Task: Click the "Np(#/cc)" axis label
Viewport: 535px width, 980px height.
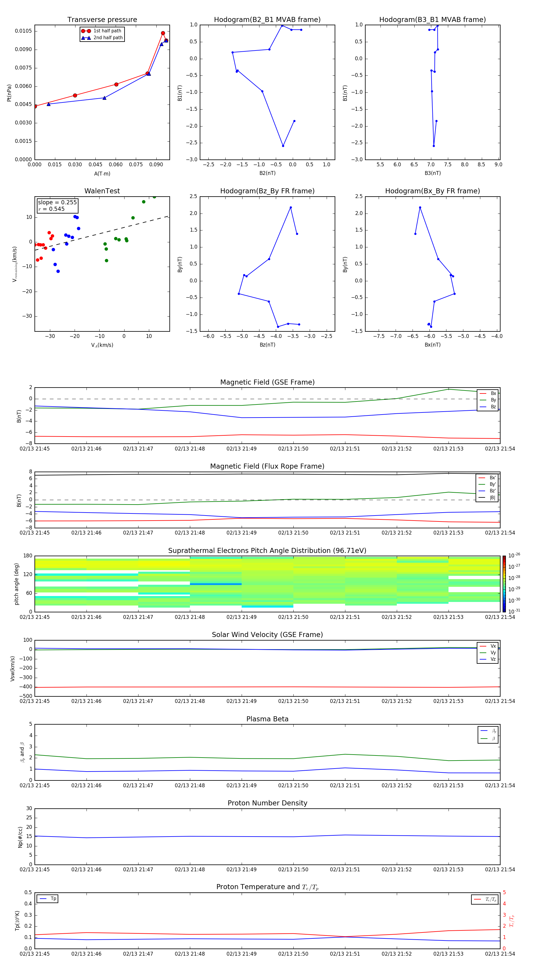Action: pyautogui.click(x=20, y=837)
